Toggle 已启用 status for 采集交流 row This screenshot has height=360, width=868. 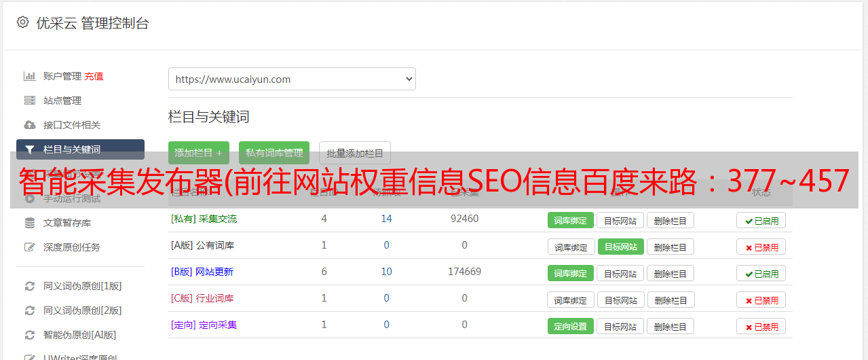coord(761,220)
